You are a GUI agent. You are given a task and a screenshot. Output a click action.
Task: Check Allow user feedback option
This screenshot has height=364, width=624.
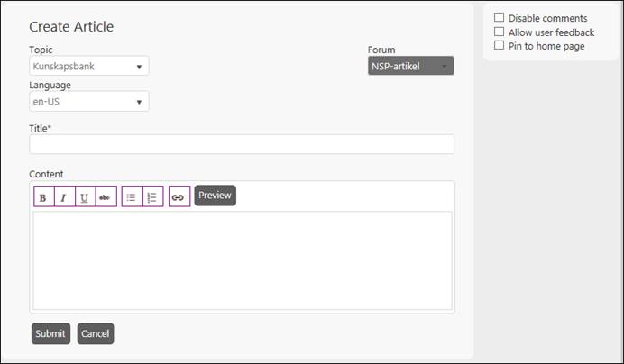click(x=500, y=32)
